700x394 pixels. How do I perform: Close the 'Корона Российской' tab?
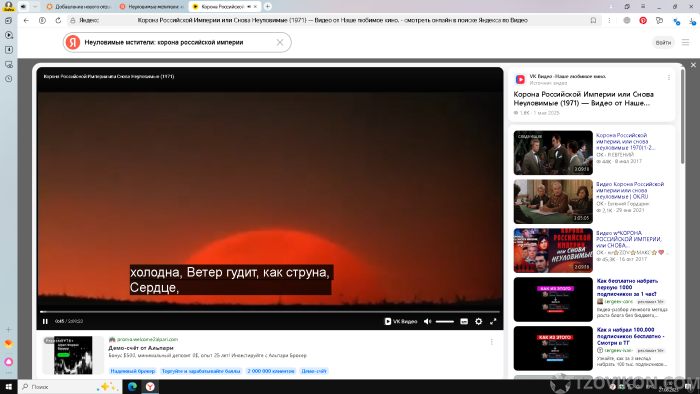(x=255, y=7)
